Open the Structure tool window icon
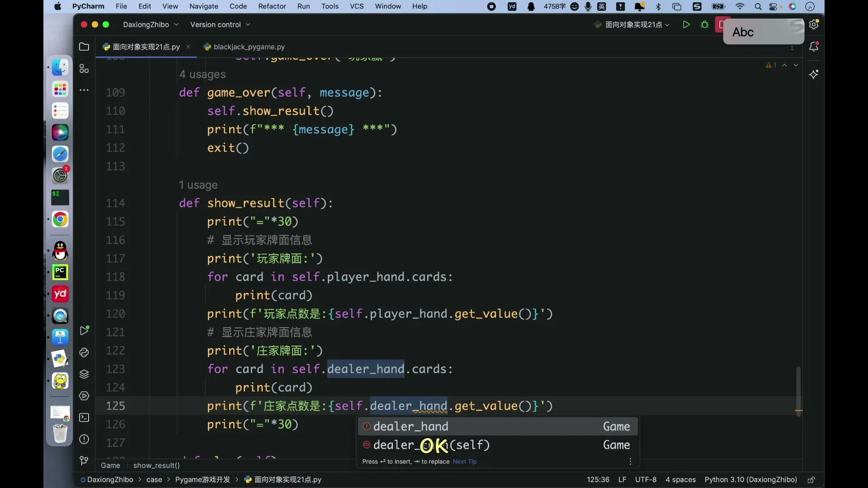The width and height of the screenshot is (868, 488). 84,69
